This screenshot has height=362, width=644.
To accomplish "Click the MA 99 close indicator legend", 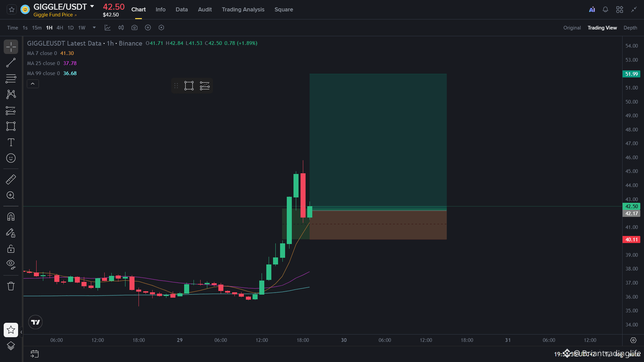I will tap(52, 73).
